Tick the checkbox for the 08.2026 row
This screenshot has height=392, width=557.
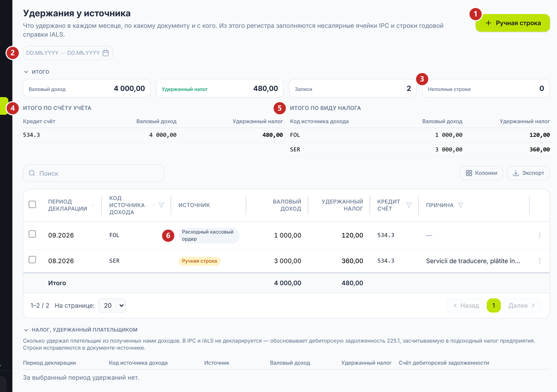[x=32, y=260]
